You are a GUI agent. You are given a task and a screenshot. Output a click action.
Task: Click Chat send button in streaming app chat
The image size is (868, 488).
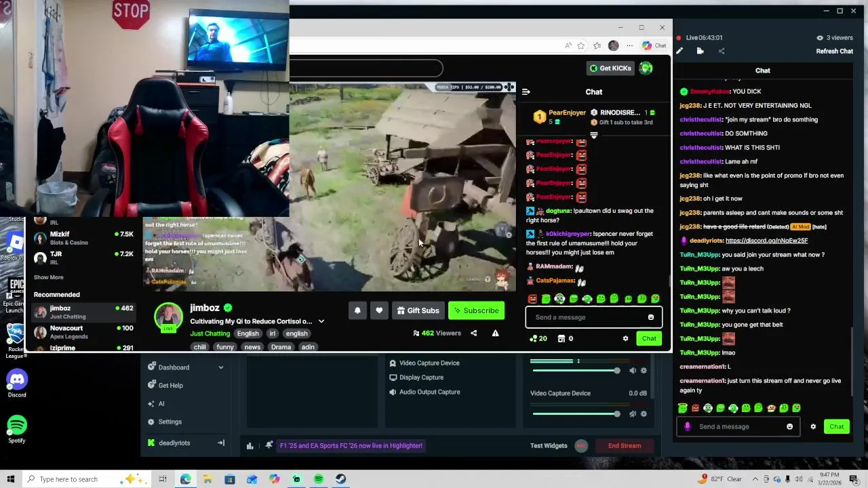(836, 426)
